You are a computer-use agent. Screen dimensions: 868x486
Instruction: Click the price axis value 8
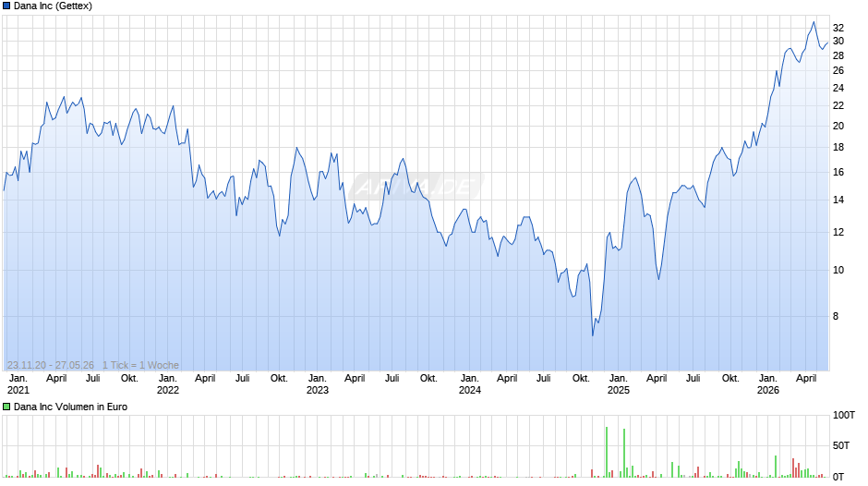[x=836, y=316]
